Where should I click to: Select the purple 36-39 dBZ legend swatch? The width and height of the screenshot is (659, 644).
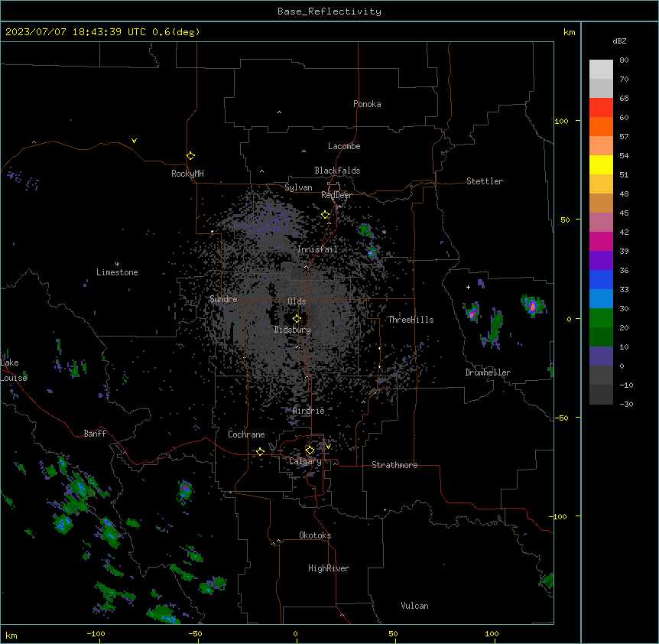point(601,261)
